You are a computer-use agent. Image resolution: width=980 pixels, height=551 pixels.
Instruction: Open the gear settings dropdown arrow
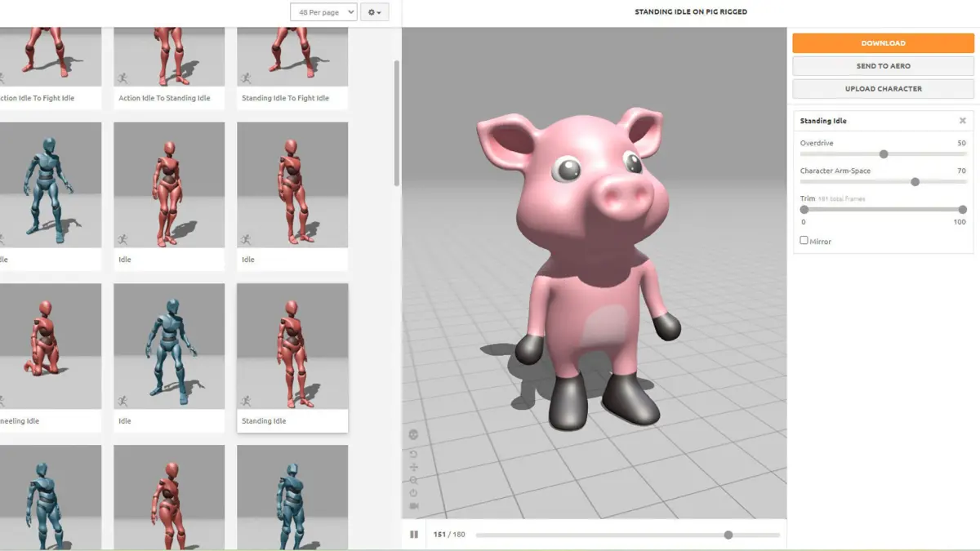click(x=379, y=13)
